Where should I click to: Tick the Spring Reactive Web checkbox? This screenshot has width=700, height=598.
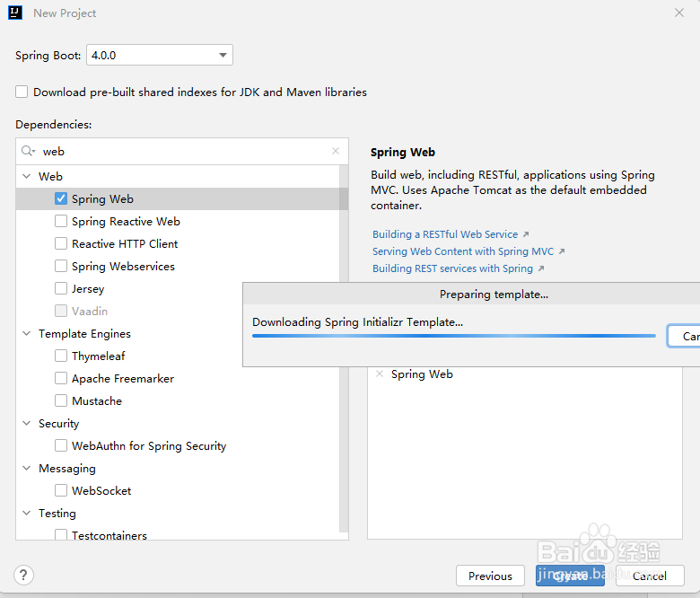click(61, 222)
